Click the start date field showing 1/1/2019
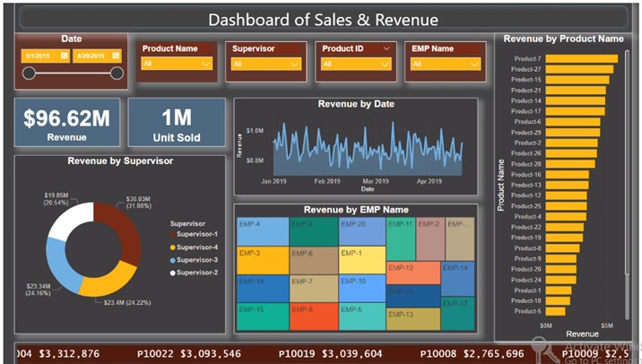Screen dimensions: 642x364 point(40,56)
